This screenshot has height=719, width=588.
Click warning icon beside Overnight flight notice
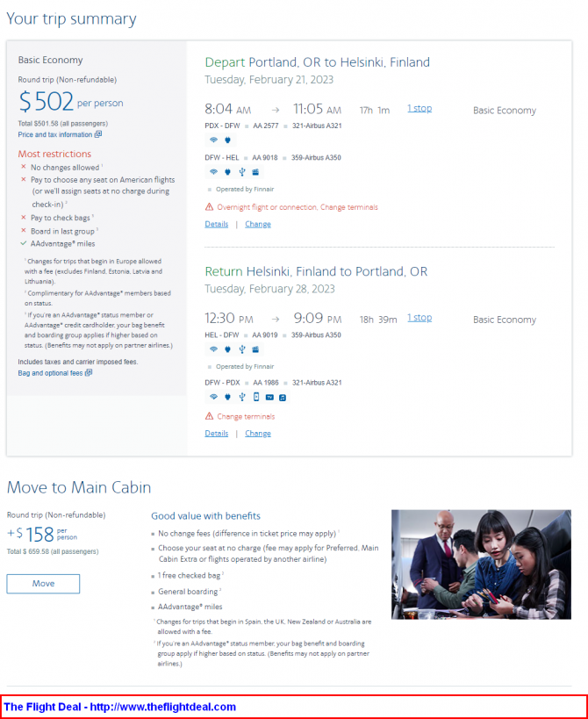point(209,207)
